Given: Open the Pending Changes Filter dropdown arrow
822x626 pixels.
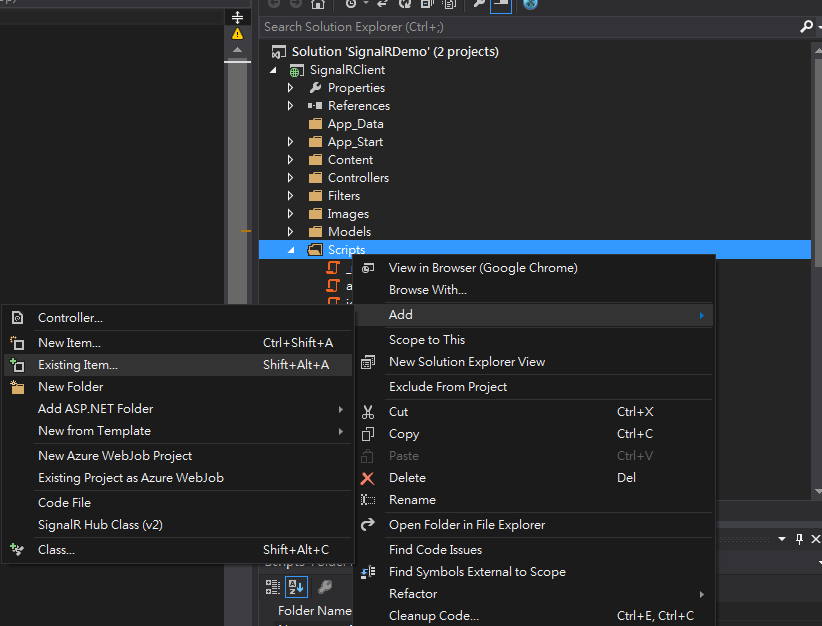Looking at the screenshot, I should pyautogui.click(x=366, y=4).
